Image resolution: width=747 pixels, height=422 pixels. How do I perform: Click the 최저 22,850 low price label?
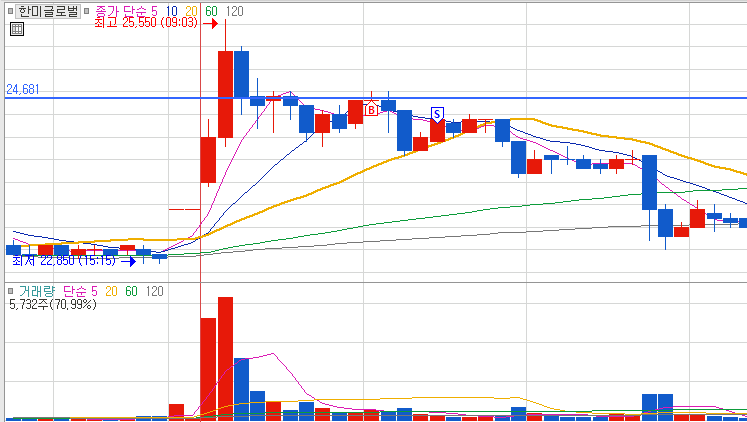click(64, 261)
